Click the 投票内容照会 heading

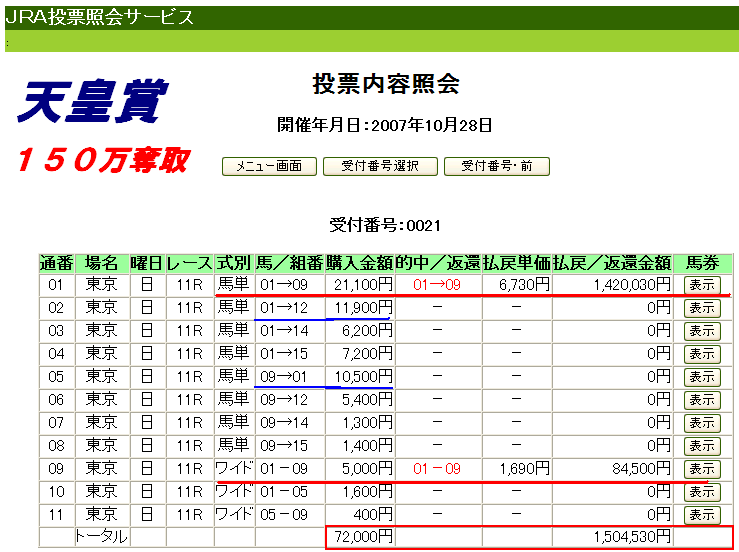(386, 85)
